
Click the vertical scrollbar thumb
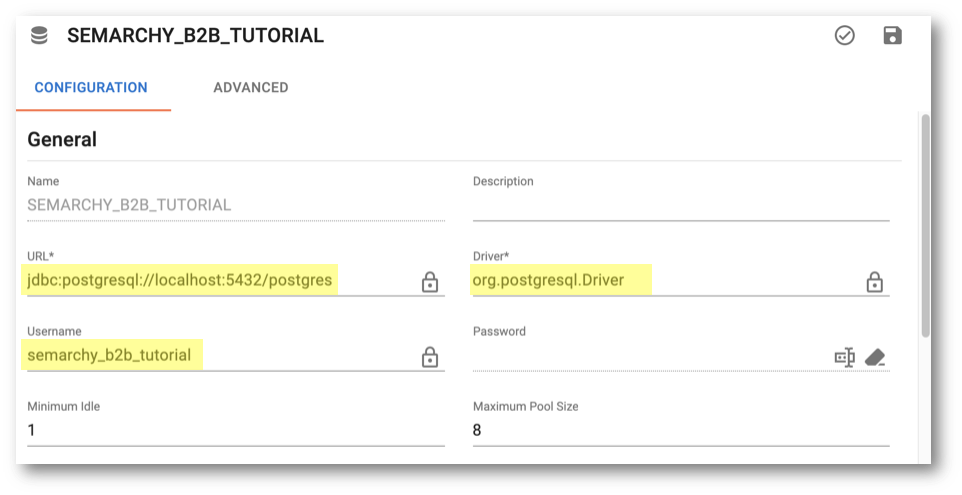click(925, 225)
